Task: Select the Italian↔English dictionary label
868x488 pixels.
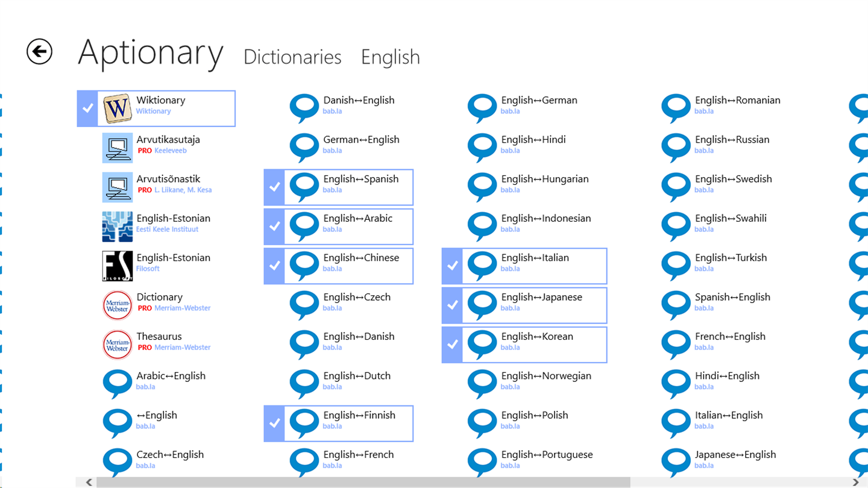Action: [729, 415]
